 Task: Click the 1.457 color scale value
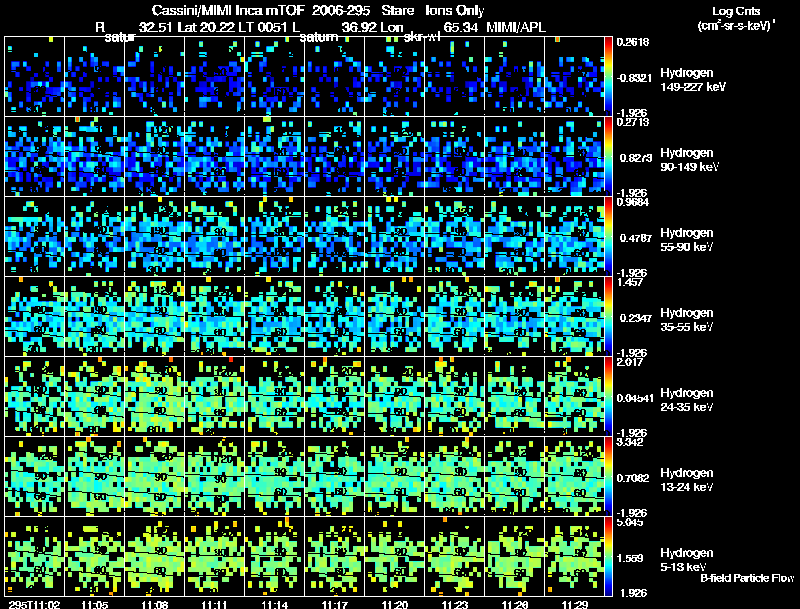coord(630,282)
